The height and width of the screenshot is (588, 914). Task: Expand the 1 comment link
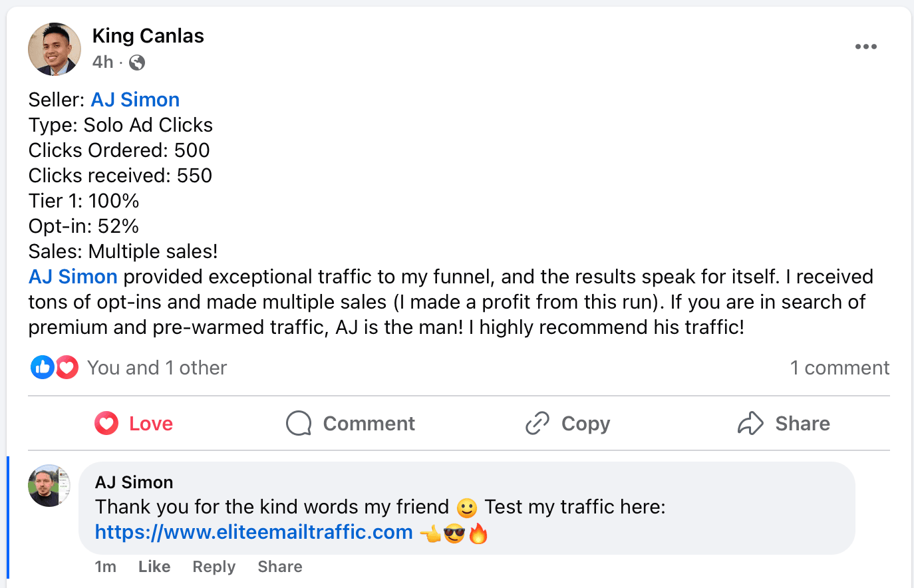point(839,368)
